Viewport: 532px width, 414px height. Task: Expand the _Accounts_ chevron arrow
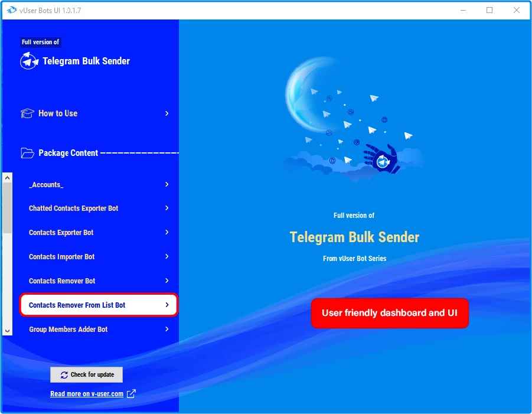(x=167, y=184)
